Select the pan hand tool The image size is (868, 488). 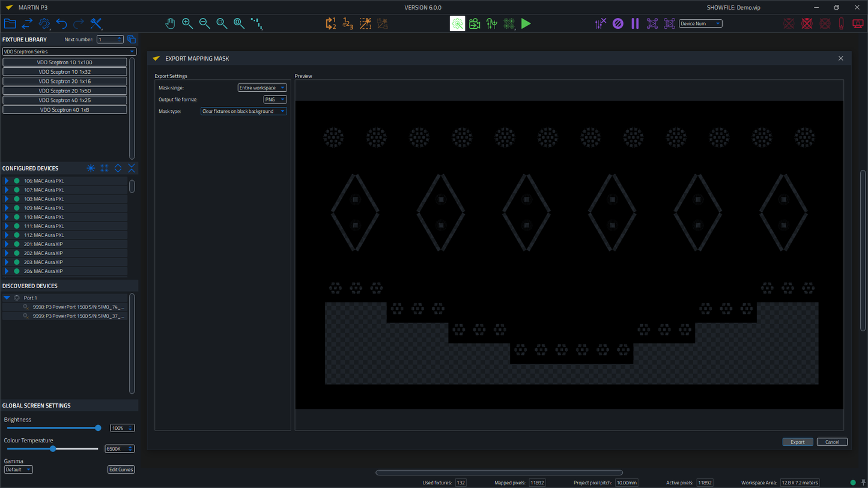click(x=170, y=23)
